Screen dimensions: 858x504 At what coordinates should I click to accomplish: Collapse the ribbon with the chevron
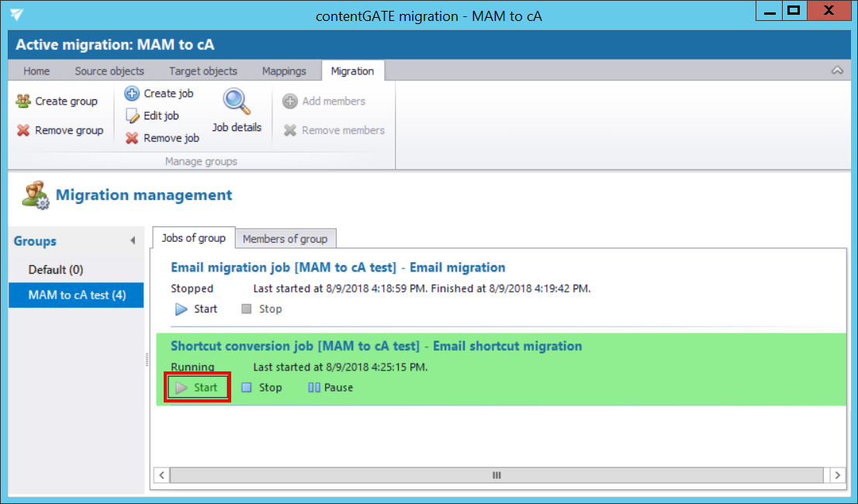837,71
